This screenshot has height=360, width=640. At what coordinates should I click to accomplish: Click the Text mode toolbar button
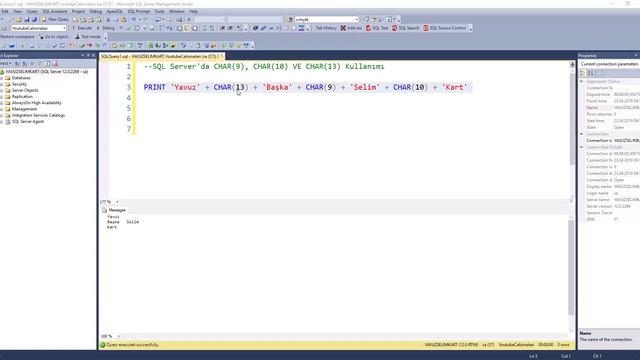88,37
